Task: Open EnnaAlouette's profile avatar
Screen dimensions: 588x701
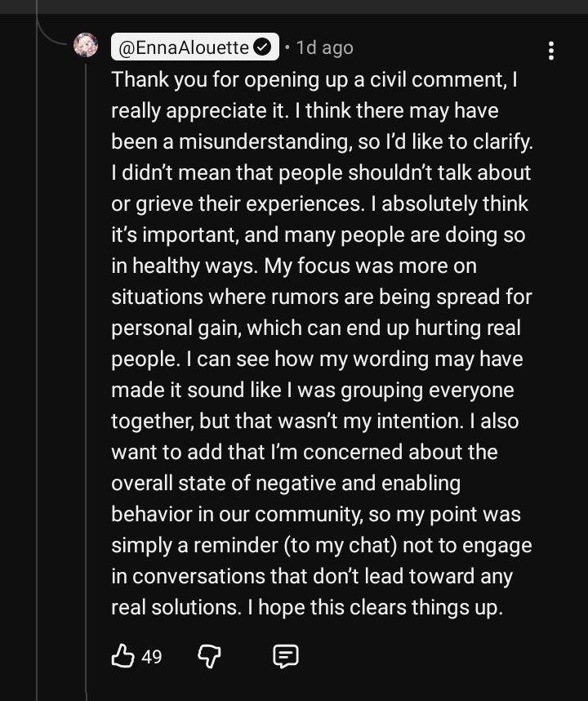Action: point(86,45)
